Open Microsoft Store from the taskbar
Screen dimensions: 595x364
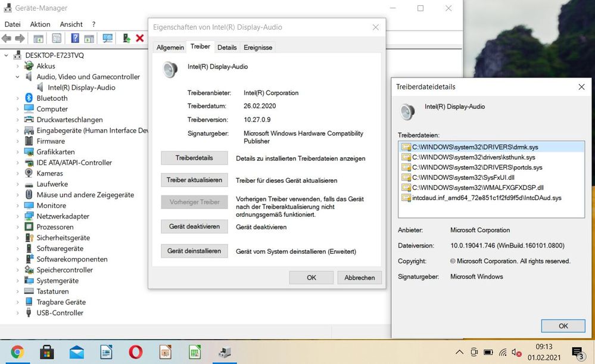47,352
